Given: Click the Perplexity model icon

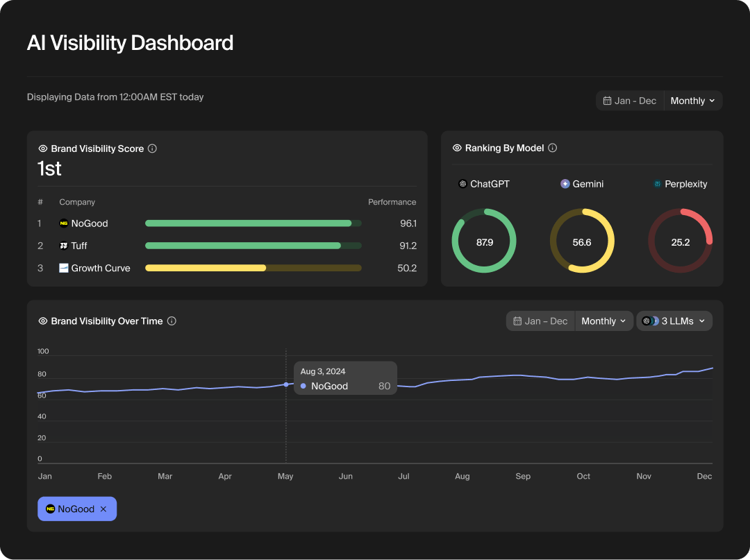Looking at the screenshot, I should pyautogui.click(x=657, y=183).
